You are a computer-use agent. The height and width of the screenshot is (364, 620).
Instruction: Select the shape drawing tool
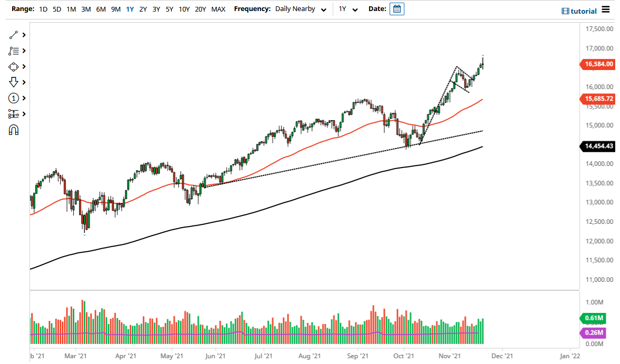pos(14,66)
